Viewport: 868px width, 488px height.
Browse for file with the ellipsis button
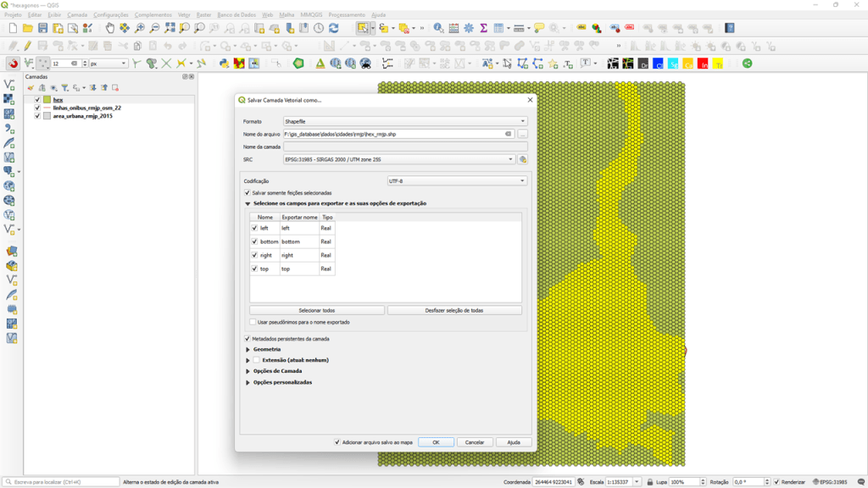523,134
